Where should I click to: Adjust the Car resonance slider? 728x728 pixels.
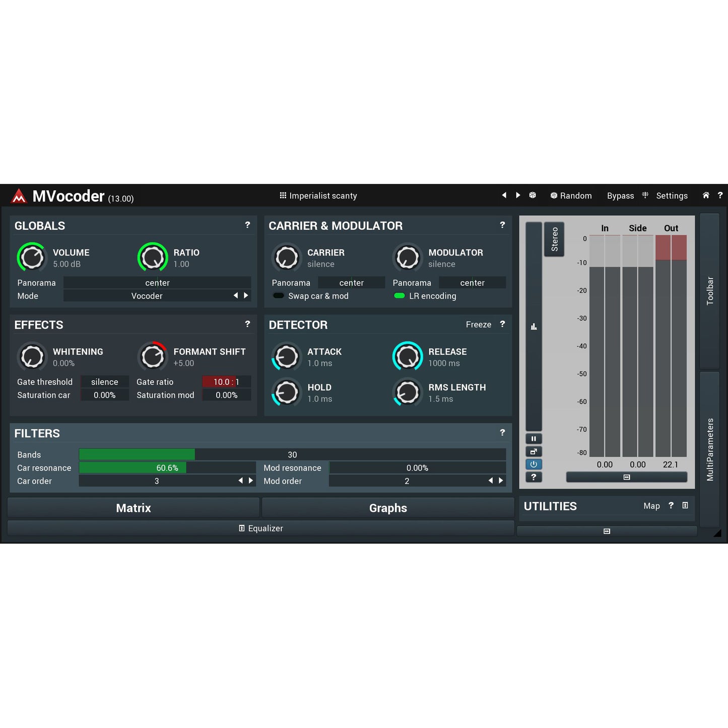click(x=166, y=468)
